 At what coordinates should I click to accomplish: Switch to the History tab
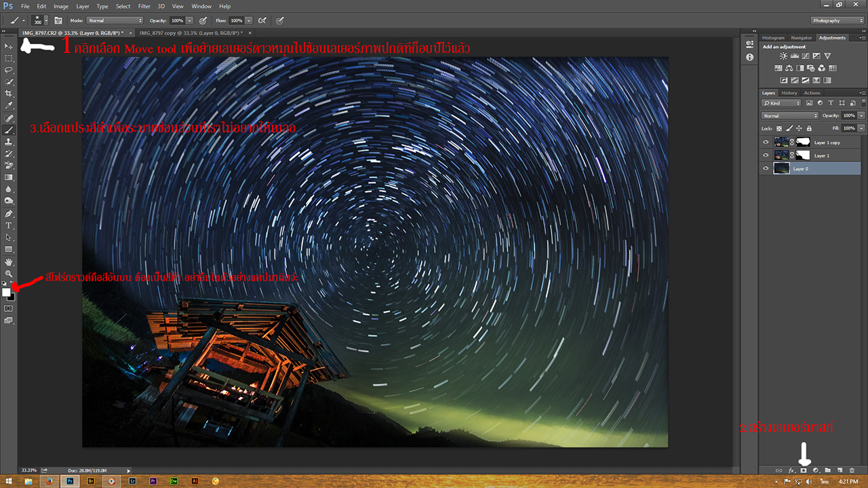pyautogui.click(x=789, y=93)
